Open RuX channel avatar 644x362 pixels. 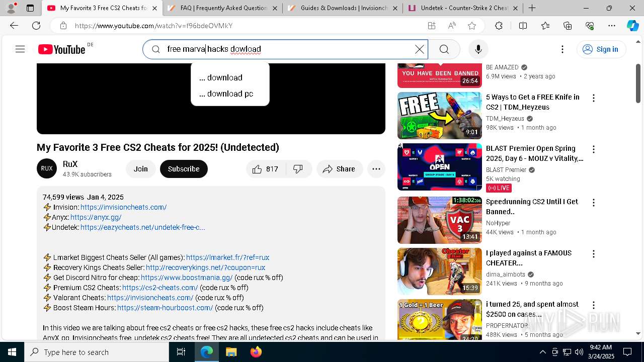click(x=47, y=168)
